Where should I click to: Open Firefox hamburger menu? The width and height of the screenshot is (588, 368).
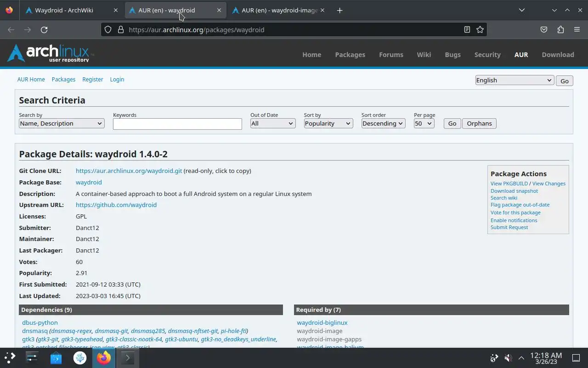577,29
